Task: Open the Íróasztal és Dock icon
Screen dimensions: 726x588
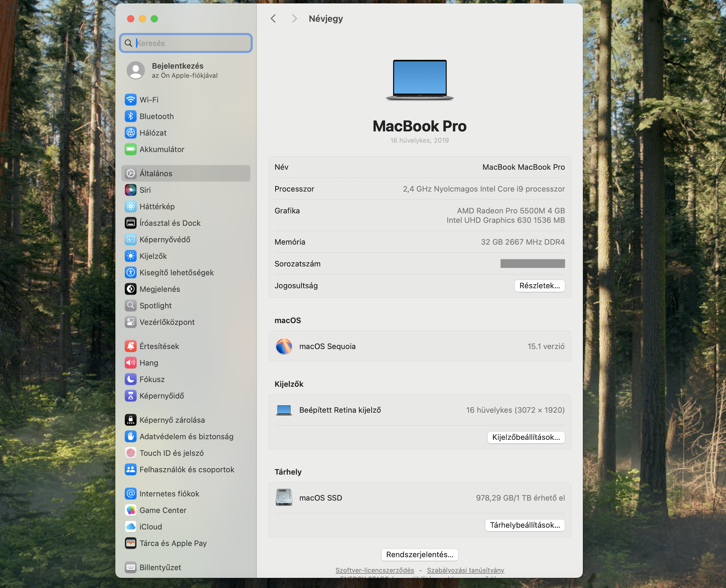Action: click(130, 223)
